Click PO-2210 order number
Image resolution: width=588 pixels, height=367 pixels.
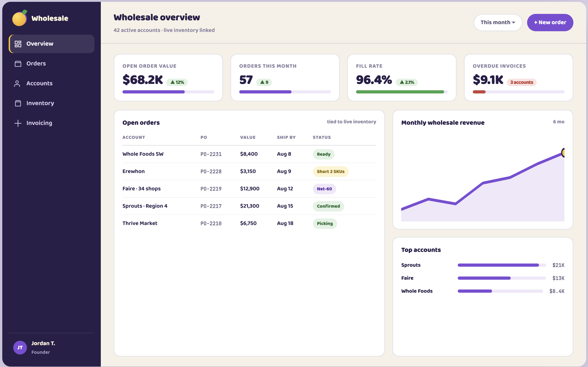point(211,223)
